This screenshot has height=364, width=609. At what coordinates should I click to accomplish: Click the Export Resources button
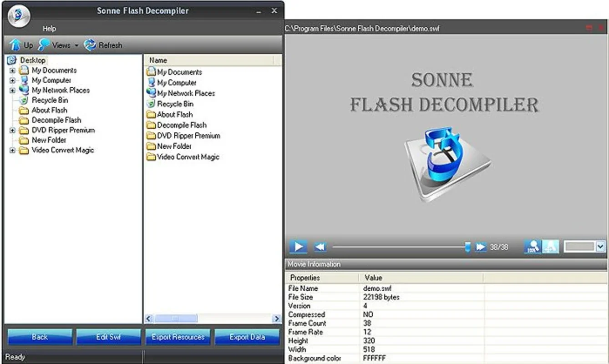(178, 337)
